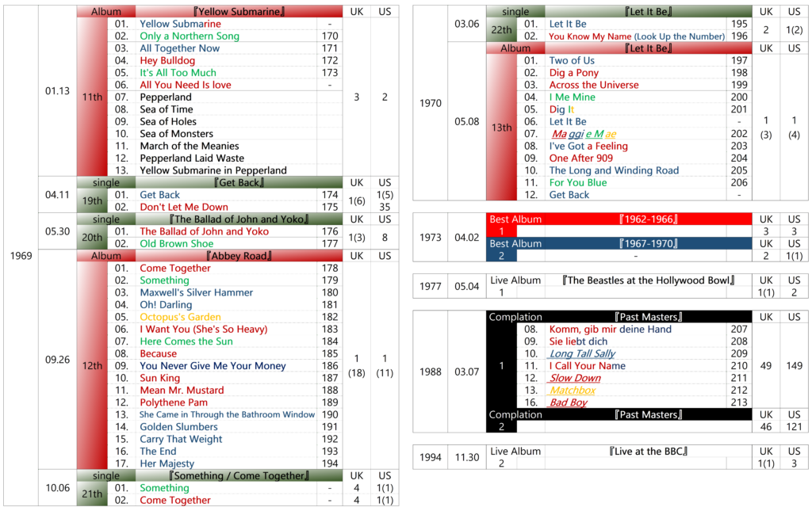Select the '1969' year cell
The height and width of the screenshot is (511, 812).
[22, 256]
